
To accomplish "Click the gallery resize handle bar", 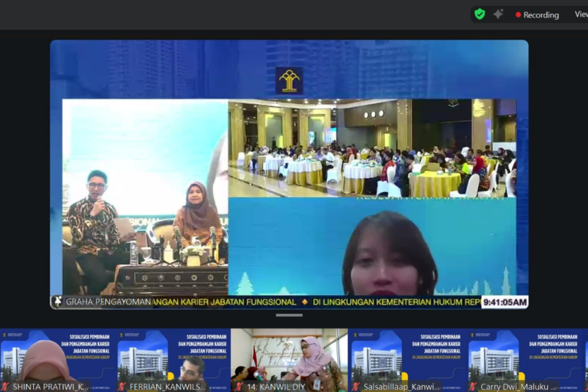I will [289, 315].
